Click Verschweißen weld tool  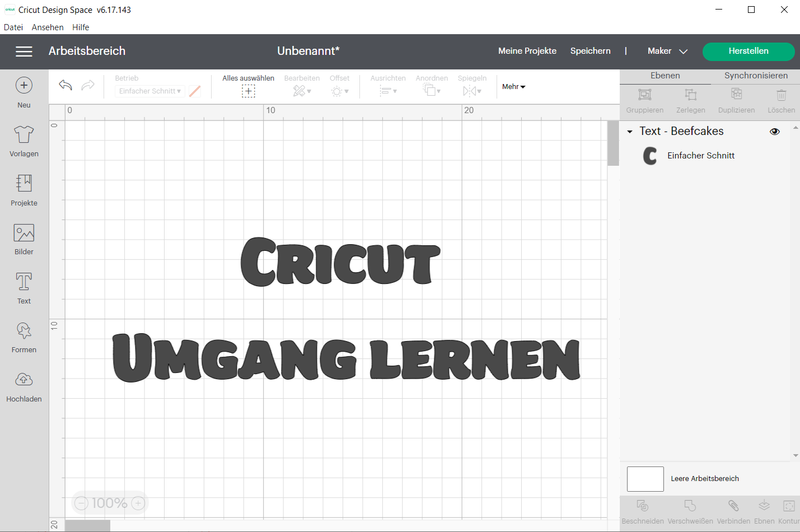pyautogui.click(x=690, y=512)
